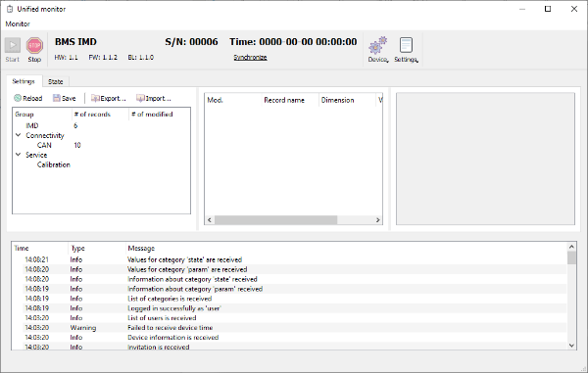The height and width of the screenshot is (373, 588).
Task: Select the Settings tab
Action: tap(24, 81)
